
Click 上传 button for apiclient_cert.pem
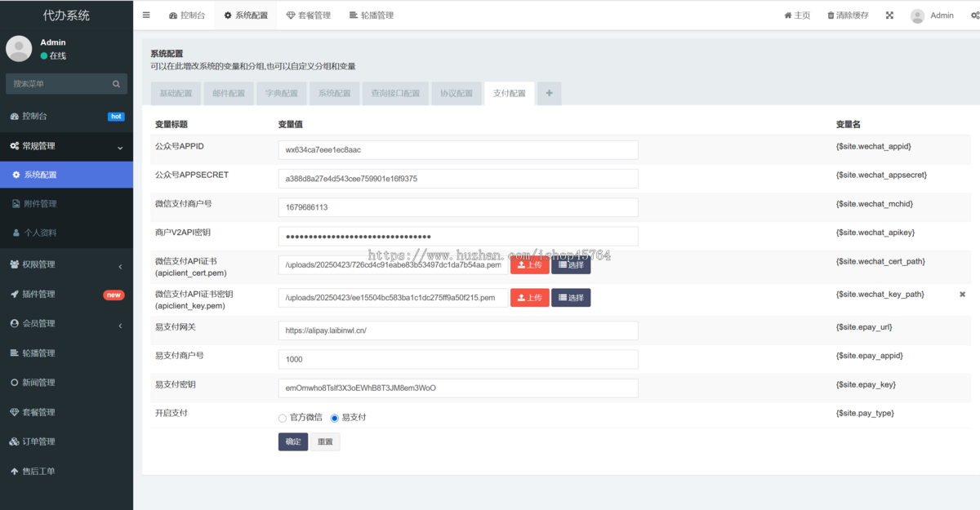click(x=529, y=265)
